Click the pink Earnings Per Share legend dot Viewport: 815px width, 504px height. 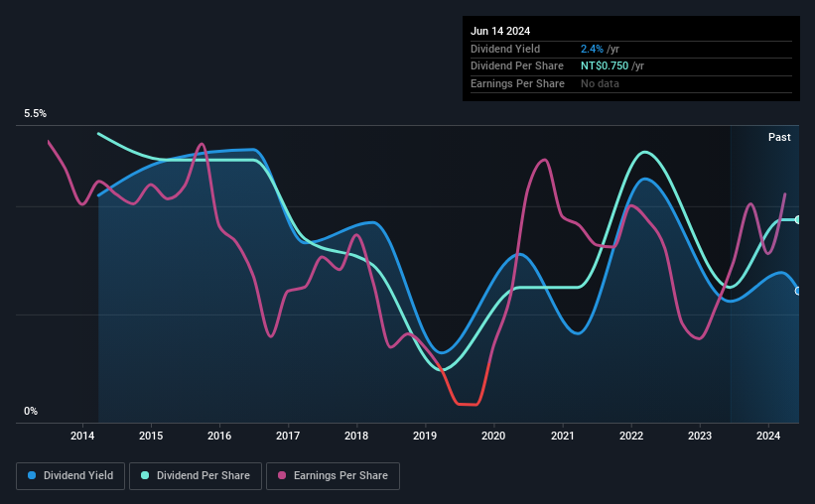(x=282, y=475)
